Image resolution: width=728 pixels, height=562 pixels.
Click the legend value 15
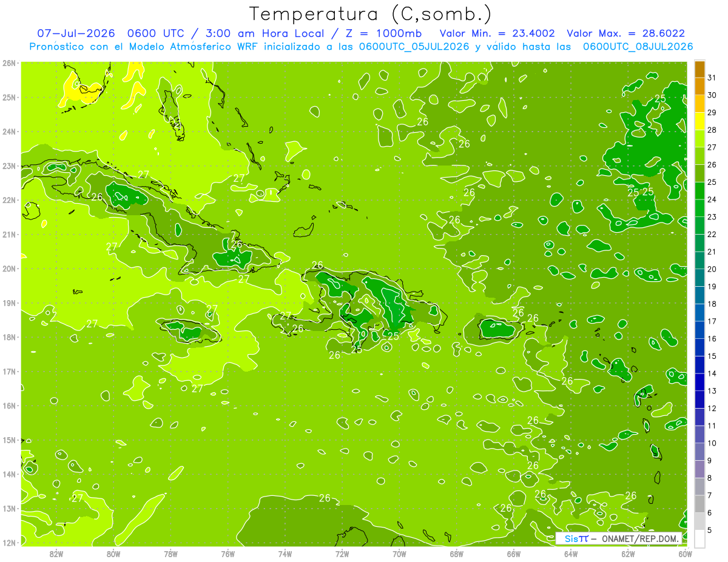(712, 356)
